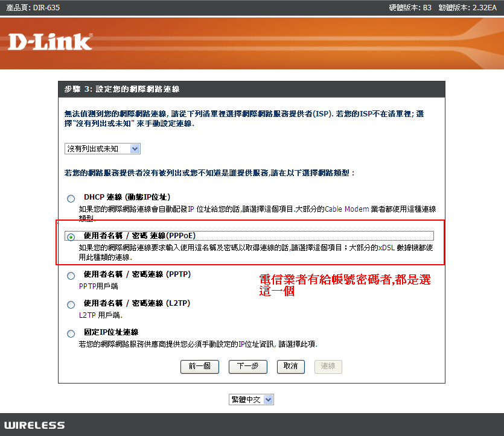Click the 固定IP位址連線 label text
The height and width of the screenshot is (436, 504).
(111, 332)
